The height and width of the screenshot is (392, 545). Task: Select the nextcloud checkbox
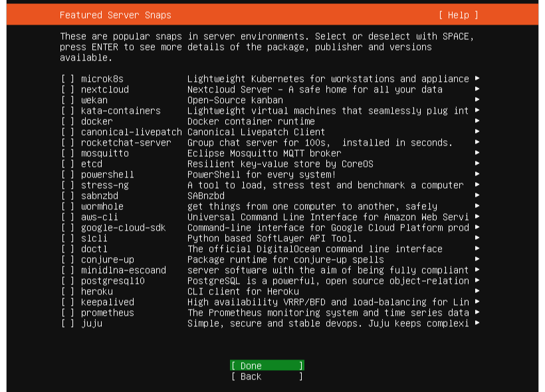(68, 90)
